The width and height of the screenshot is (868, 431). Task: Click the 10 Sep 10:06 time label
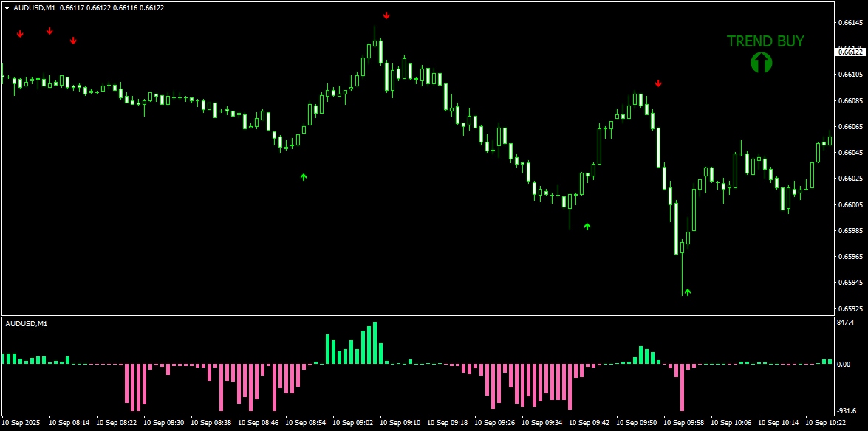(731, 423)
